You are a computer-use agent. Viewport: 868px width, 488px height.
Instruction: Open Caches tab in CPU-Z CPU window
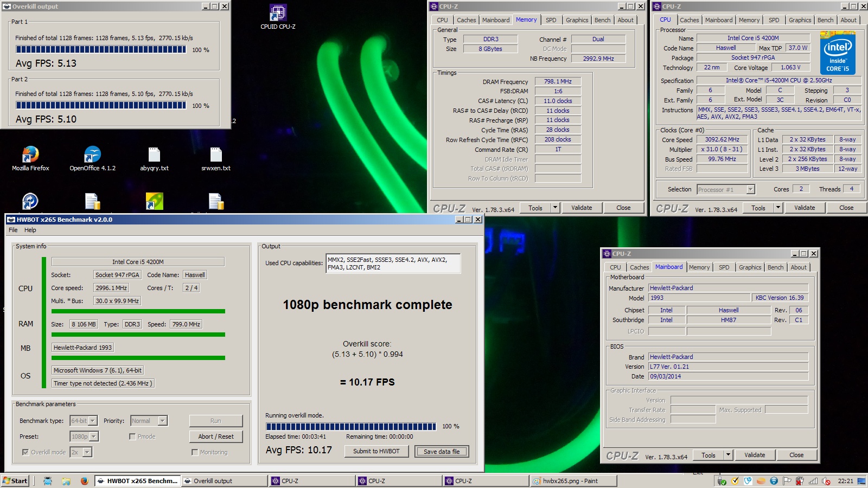coord(690,20)
